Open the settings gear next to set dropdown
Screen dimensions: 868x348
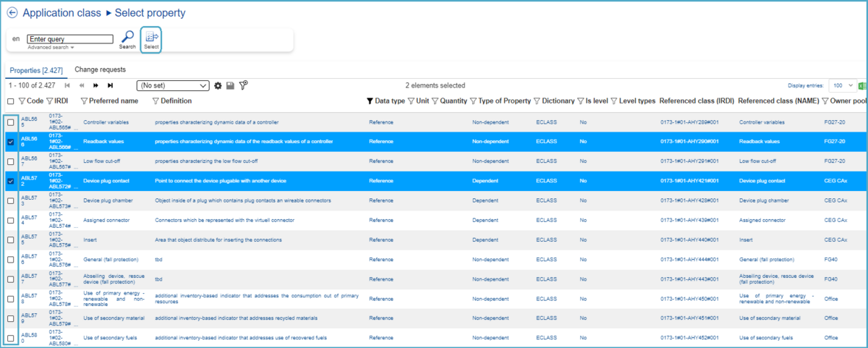tap(218, 85)
